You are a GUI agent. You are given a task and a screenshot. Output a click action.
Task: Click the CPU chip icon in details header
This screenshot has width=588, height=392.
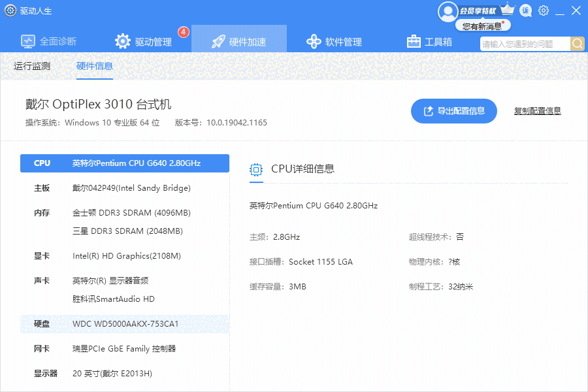pyautogui.click(x=256, y=170)
